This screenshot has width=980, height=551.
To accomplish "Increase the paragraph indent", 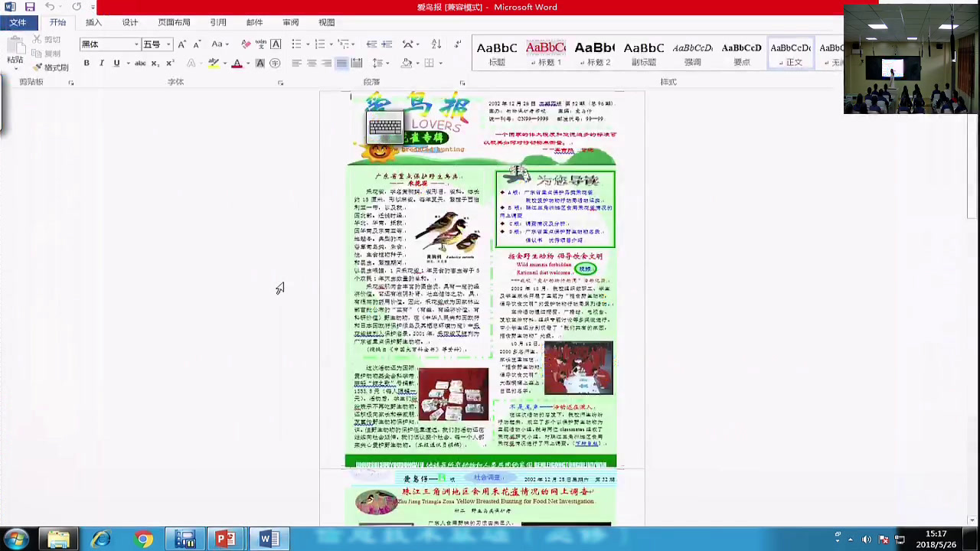I will coord(387,44).
